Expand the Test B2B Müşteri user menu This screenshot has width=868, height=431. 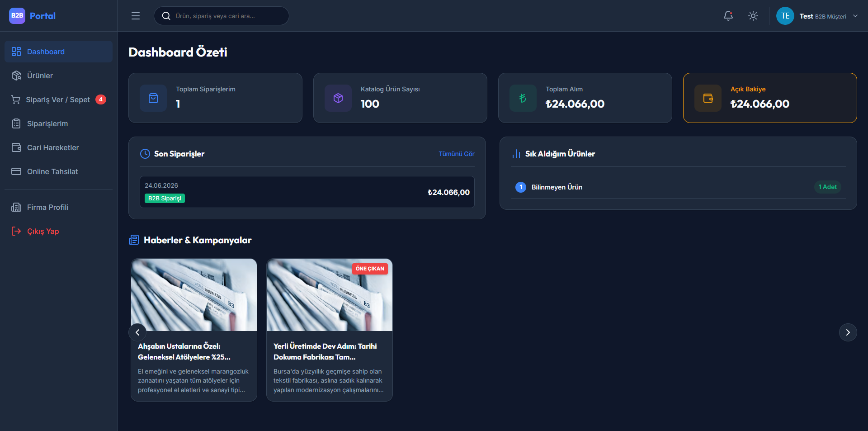pyautogui.click(x=817, y=16)
